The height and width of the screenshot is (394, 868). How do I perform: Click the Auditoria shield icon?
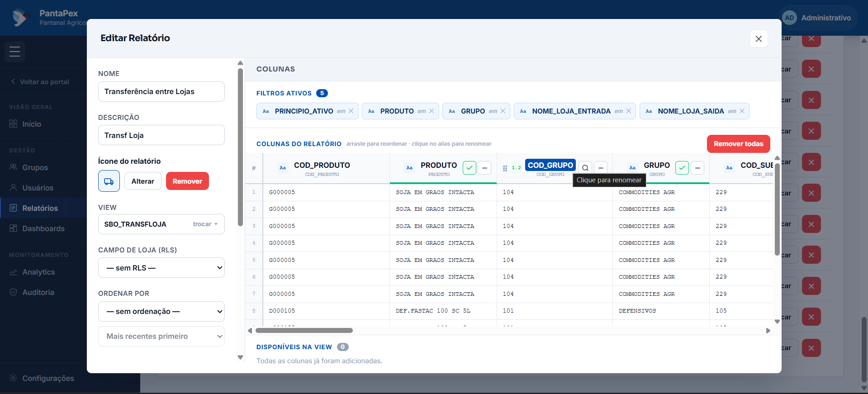click(13, 292)
